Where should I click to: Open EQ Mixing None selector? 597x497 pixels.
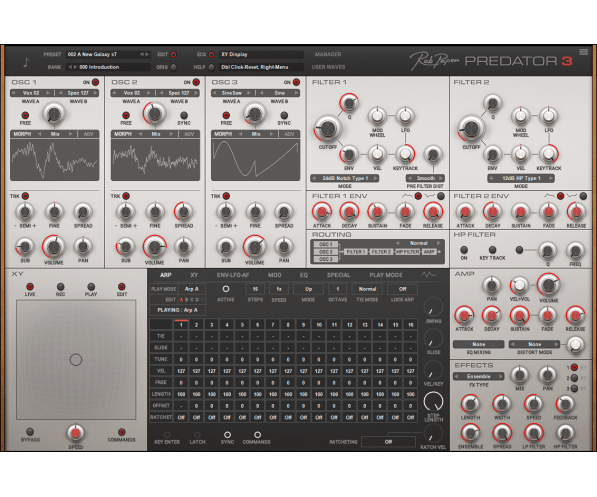479,344
